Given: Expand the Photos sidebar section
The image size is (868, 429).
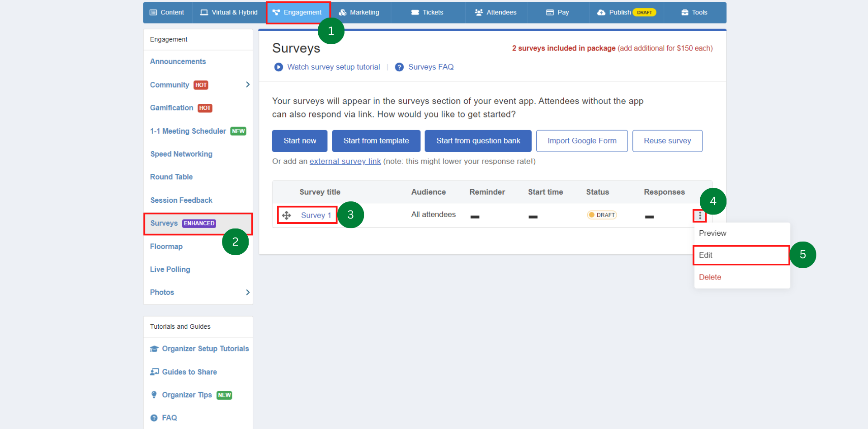Looking at the screenshot, I should pyautogui.click(x=247, y=292).
